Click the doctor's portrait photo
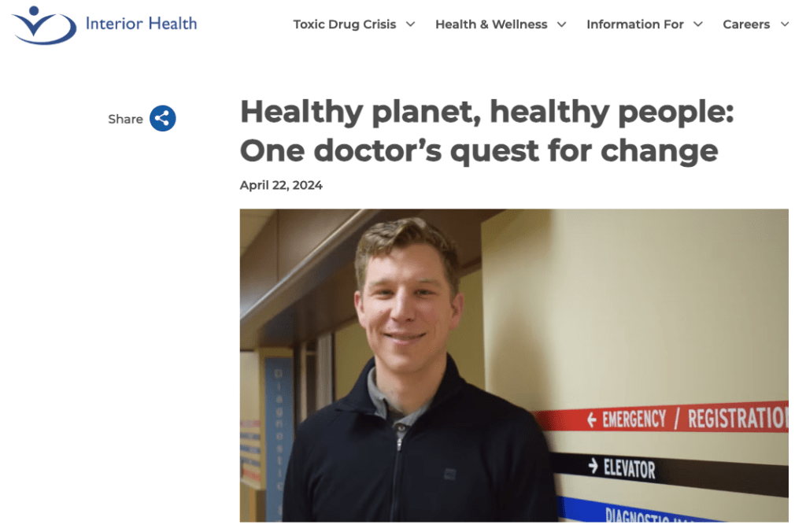The image size is (806, 532). coord(514,365)
